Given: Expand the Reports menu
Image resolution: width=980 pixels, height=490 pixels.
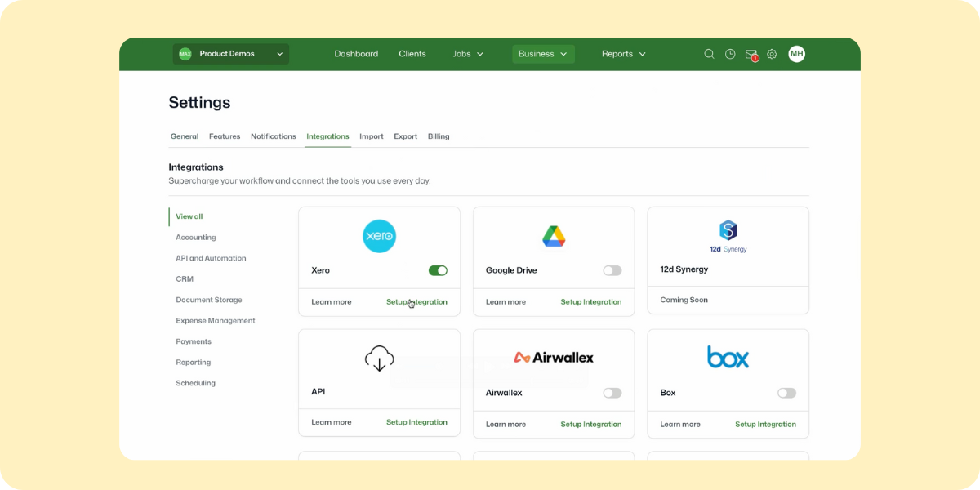Looking at the screenshot, I should [x=624, y=54].
